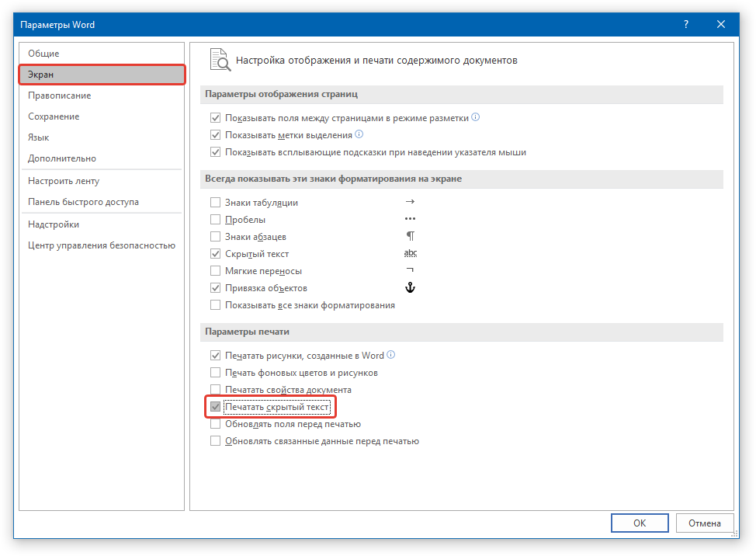Image resolution: width=756 pixels, height=556 pixels.
Task: Click the paragraph mark pilcrow symbol
Action: [x=411, y=236]
